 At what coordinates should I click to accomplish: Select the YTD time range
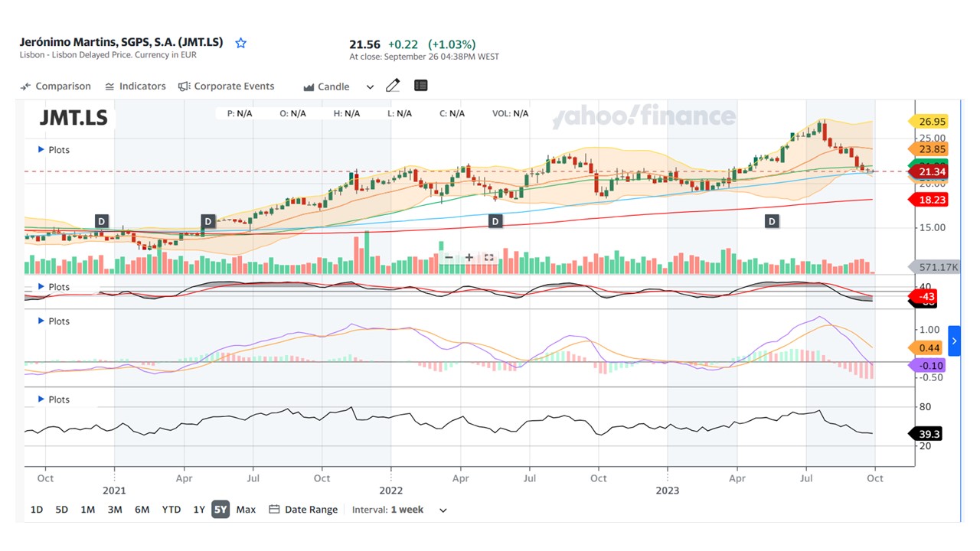coord(171,510)
